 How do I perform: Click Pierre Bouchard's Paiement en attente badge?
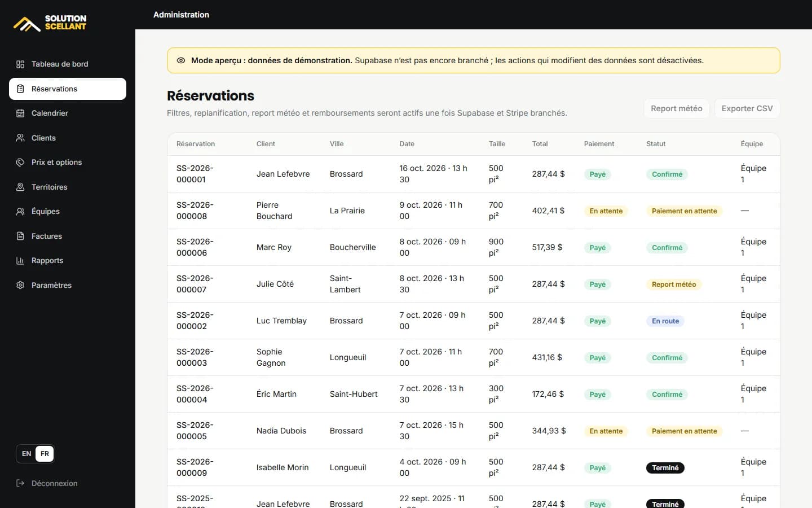click(x=685, y=211)
